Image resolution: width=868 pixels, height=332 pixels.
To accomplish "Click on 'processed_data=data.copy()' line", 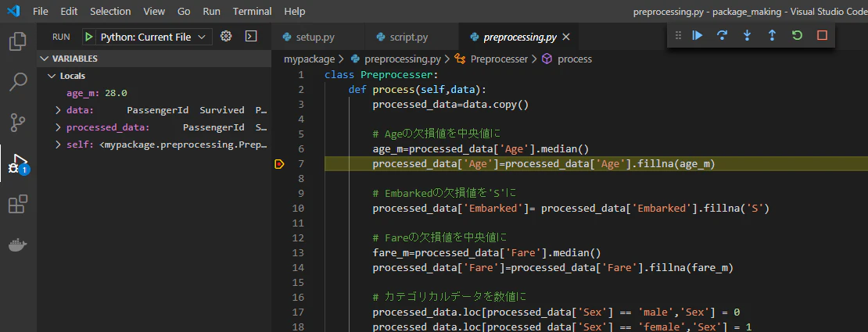I will 450,104.
